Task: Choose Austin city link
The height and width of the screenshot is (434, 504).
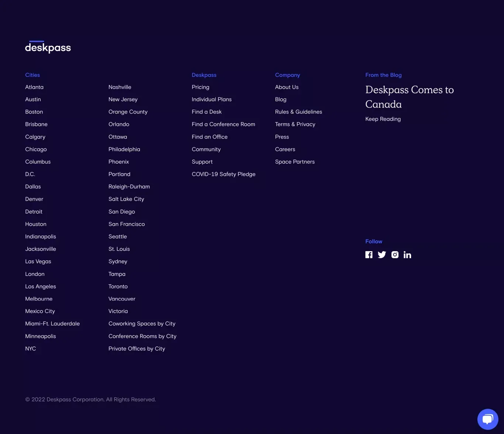Action: coord(33,99)
